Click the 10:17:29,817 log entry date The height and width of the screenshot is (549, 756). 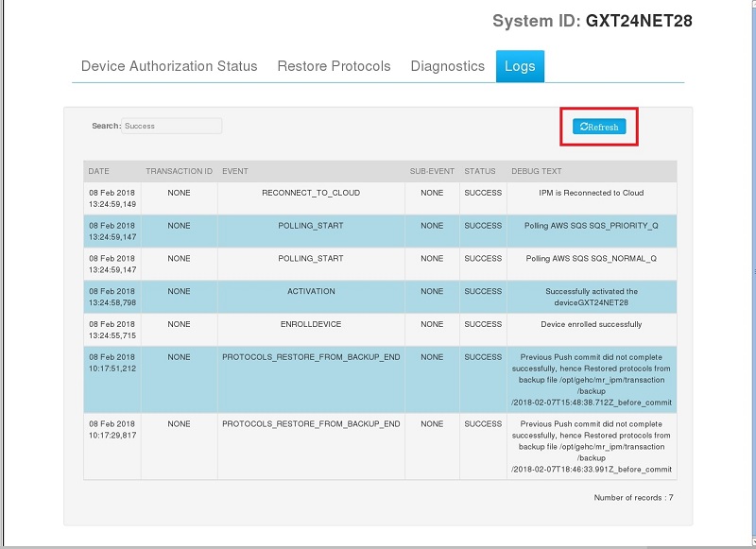112,435
